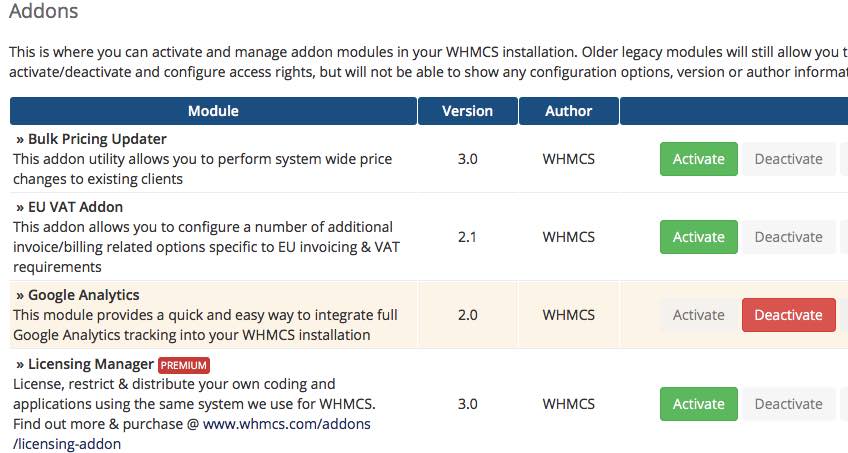Click Deactivate in the EU VAT Addon row

pyautogui.click(x=788, y=237)
